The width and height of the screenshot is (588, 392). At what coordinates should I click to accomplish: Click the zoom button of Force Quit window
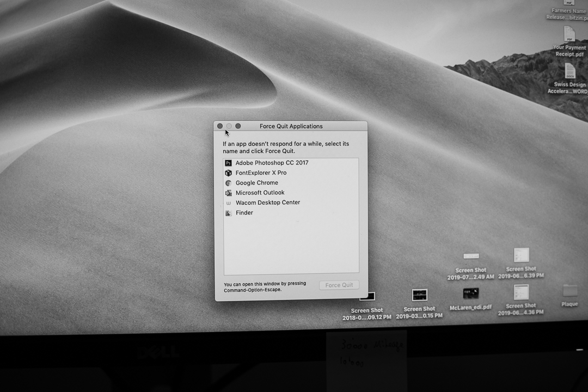click(238, 126)
